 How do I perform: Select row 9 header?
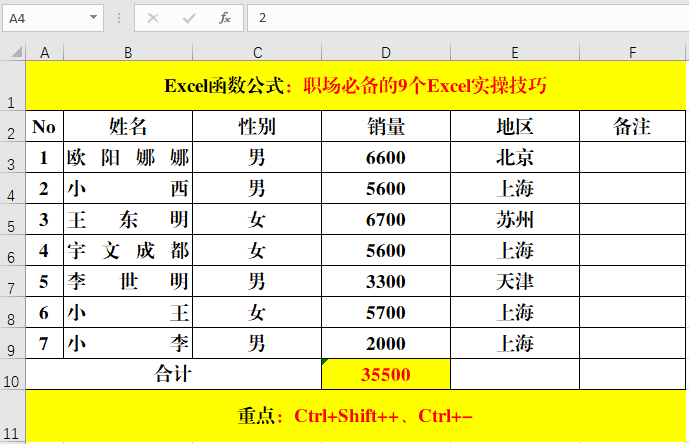12,343
